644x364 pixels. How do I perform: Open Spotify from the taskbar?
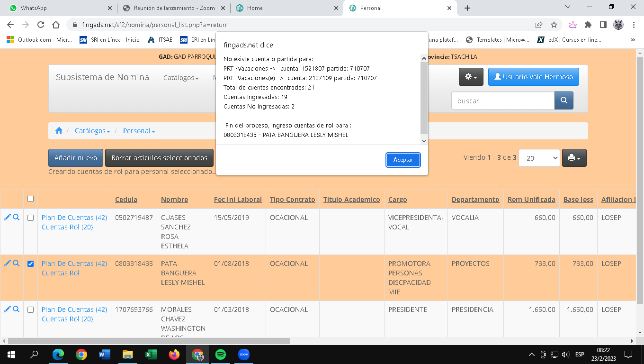pyautogui.click(x=220, y=354)
